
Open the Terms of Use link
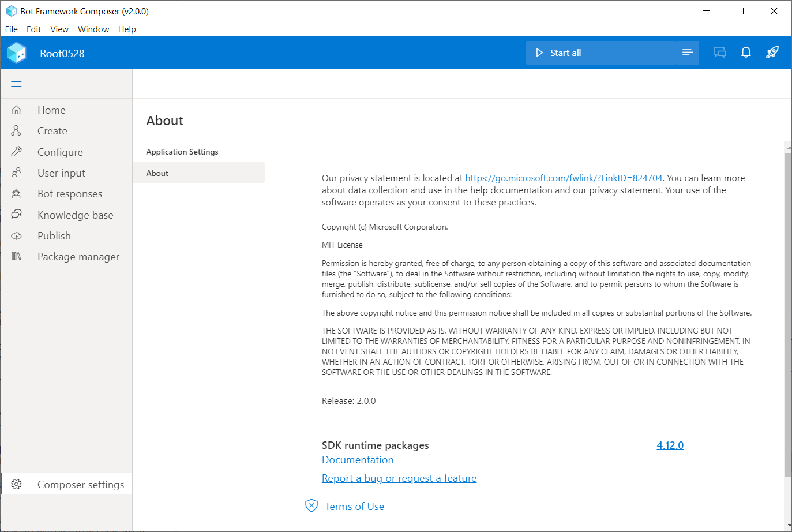(355, 507)
